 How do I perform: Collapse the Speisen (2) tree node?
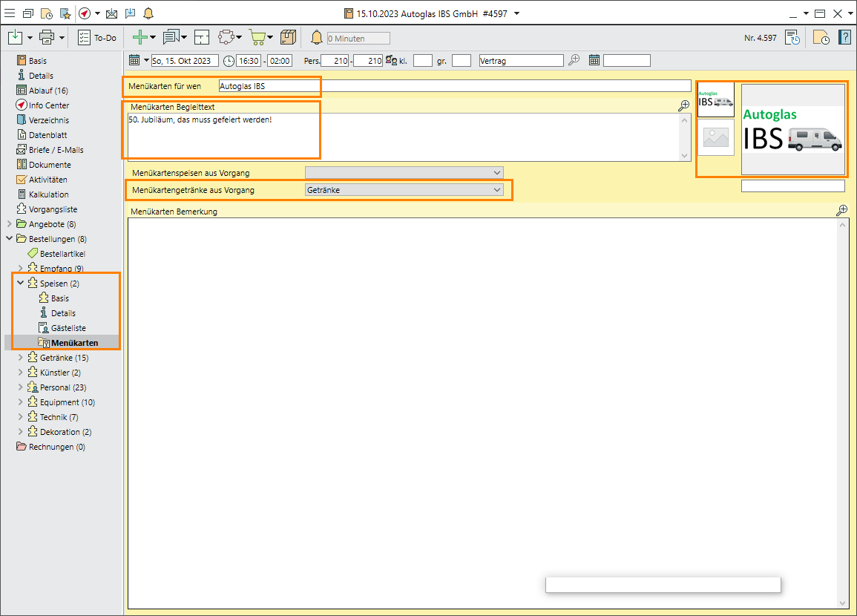[21, 284]
